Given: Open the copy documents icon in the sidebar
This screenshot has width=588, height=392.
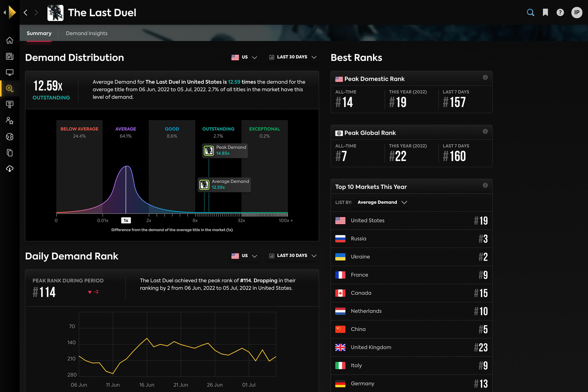Looking at the screenshot, I should pos(10,153).
